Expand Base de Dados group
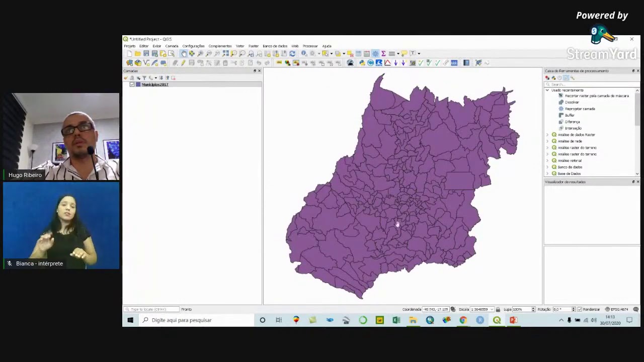Image resolution: width=644 pixels, height=362 pixels. (x=547, y=173)
